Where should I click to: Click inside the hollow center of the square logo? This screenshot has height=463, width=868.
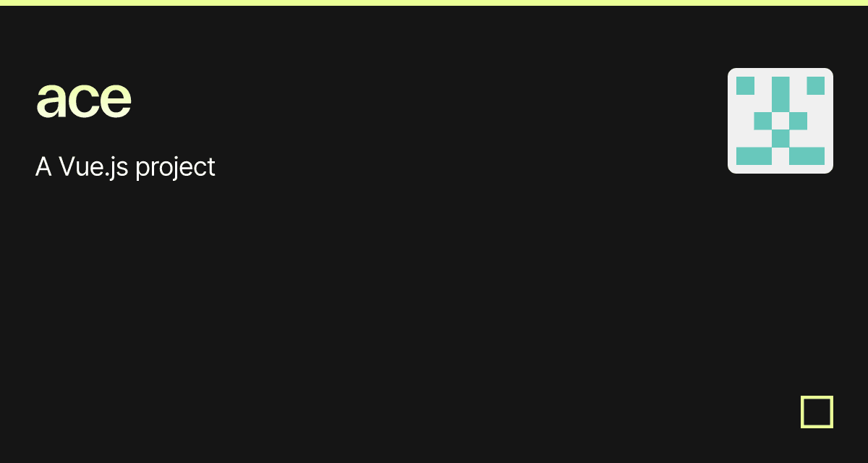coord(817,412)
